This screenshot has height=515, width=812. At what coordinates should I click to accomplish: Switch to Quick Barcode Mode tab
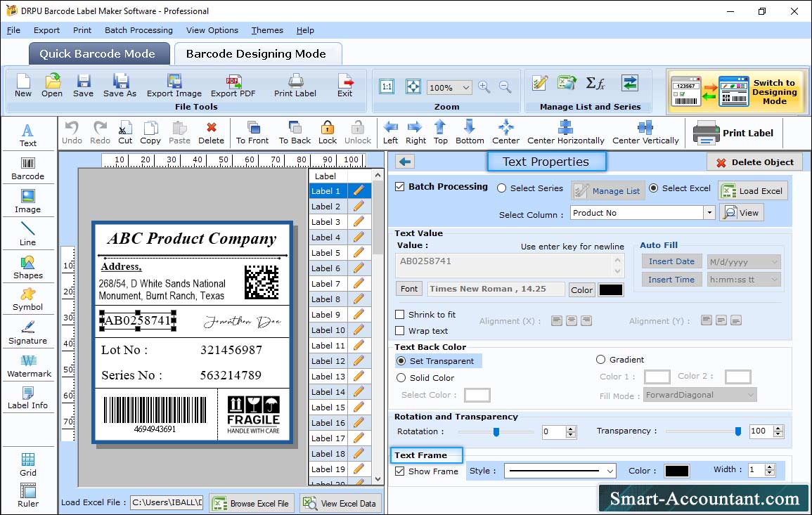98,54
